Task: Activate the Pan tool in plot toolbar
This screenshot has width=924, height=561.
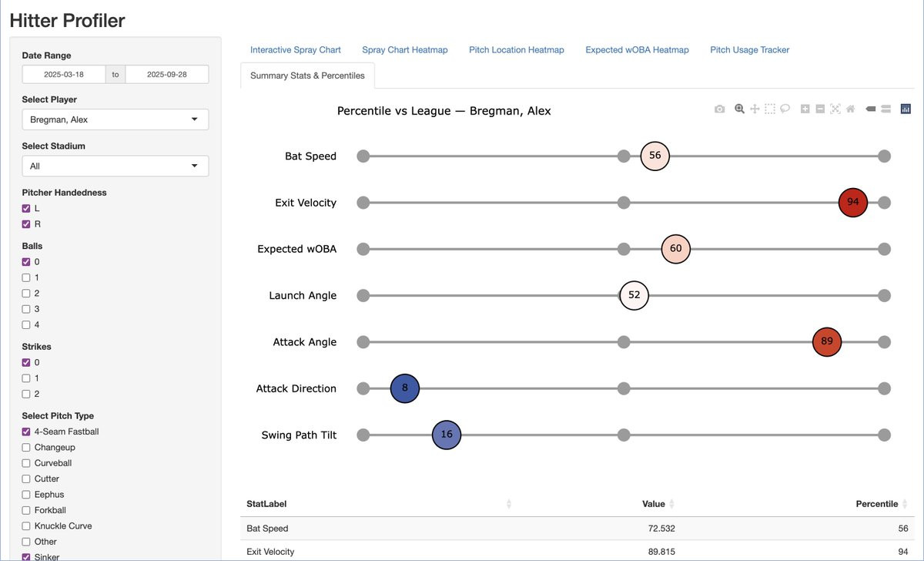Action: (755, 109)
